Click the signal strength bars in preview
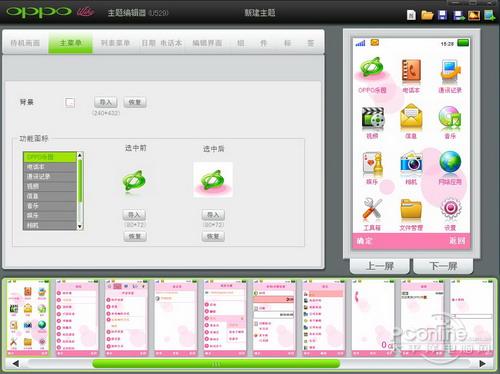Viewport: 500px width, 374px height. click(x=360, y=43)
